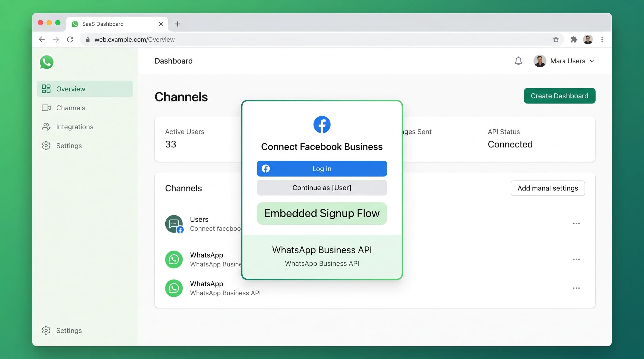Click the upper Settings gear icon
This screenshot has width=644, height=359.
click(46, 146)
